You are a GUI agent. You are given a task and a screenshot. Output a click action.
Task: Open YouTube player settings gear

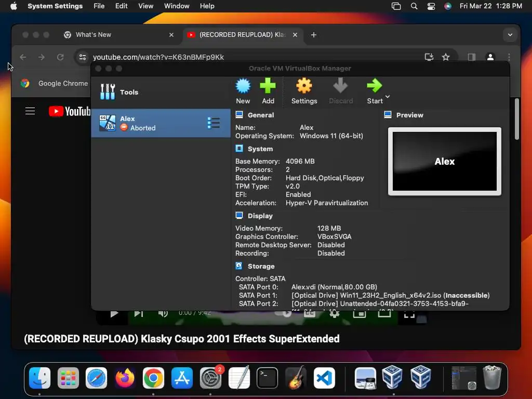335,314
